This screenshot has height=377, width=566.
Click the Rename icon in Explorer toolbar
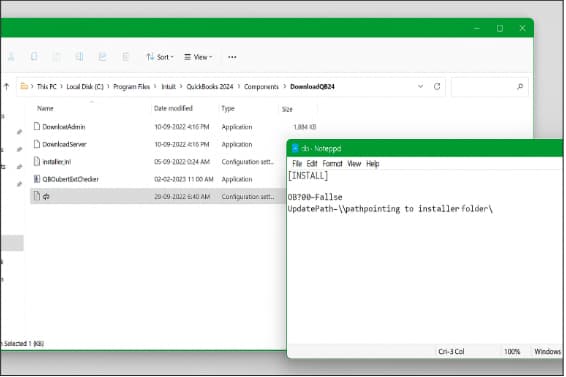point(79,57)
